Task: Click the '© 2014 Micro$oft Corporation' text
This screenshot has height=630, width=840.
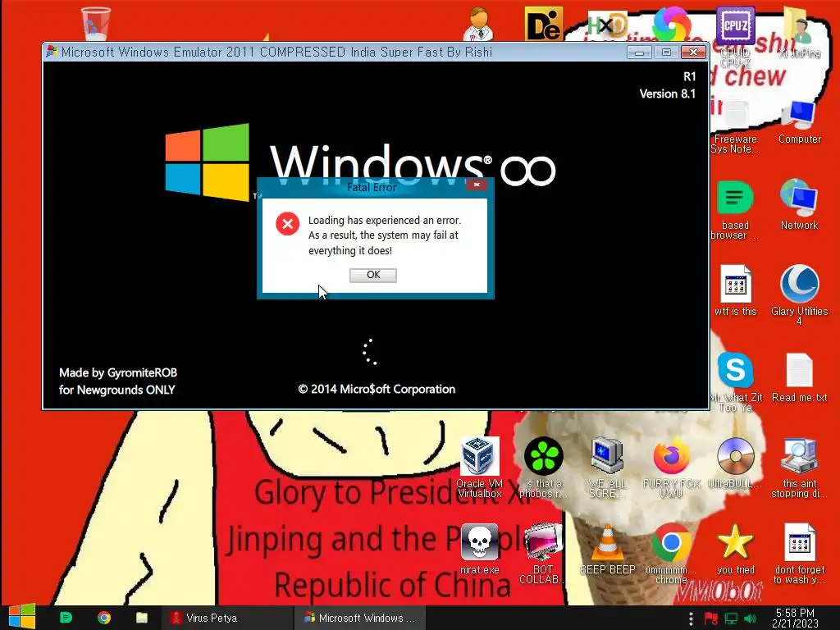Action: pyautogui.click(x=377, y=389)
